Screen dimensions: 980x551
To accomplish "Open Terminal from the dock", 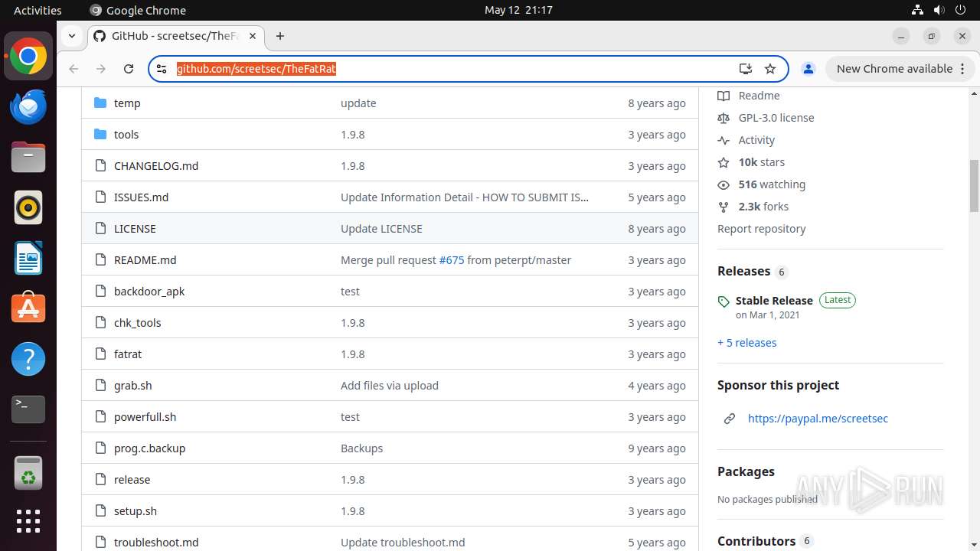I will click(x=28, y=409).
